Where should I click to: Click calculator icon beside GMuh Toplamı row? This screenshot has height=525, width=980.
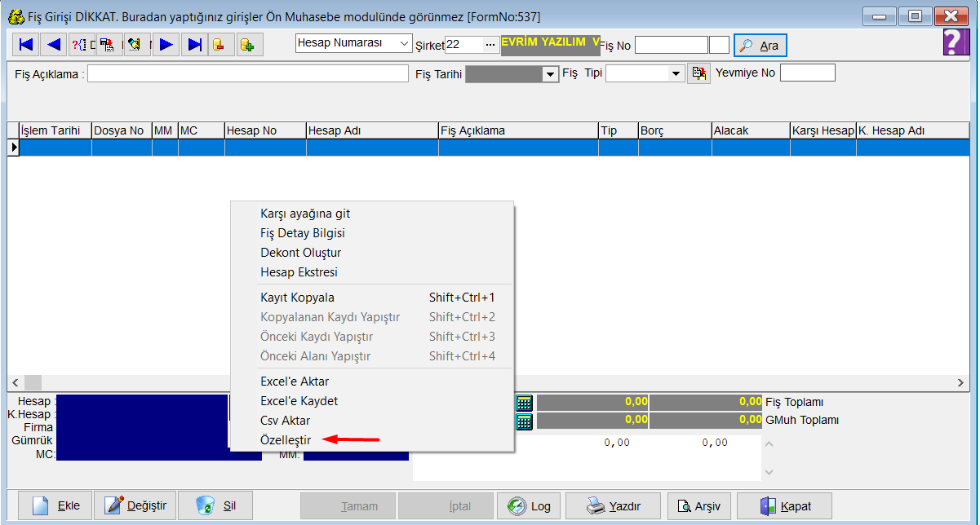click(x=524, y=421)
